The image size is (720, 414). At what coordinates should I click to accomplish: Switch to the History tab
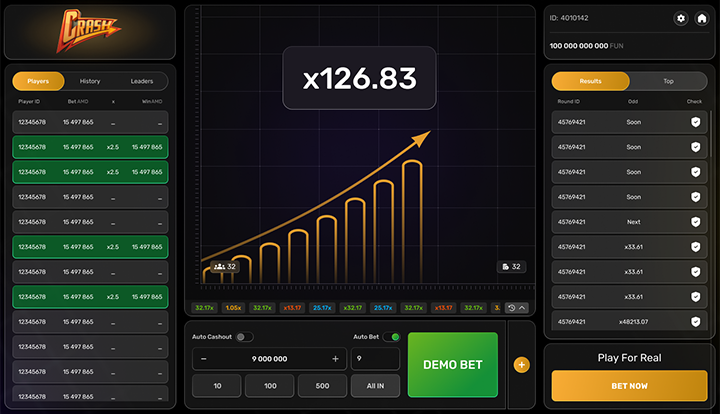[90, 81]
